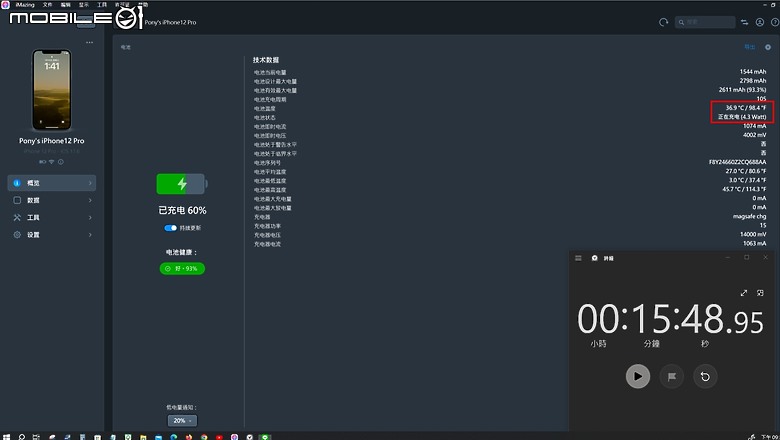Open the 编辑 edit menu

(66, 4)
